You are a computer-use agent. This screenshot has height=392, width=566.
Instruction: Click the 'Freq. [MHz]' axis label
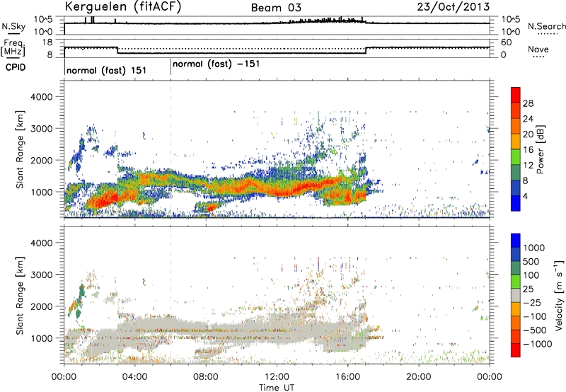[13, 48]
